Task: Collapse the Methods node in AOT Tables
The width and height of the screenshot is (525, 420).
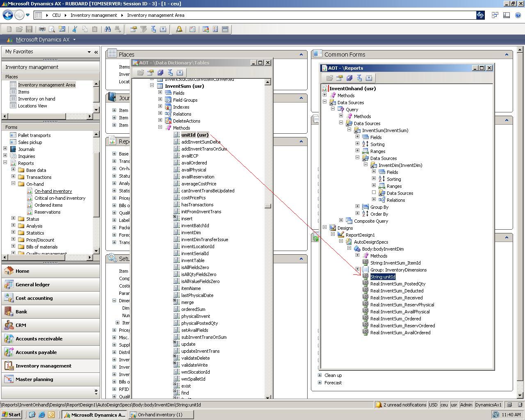Action: pyautogui.click(x=160, y=128)
